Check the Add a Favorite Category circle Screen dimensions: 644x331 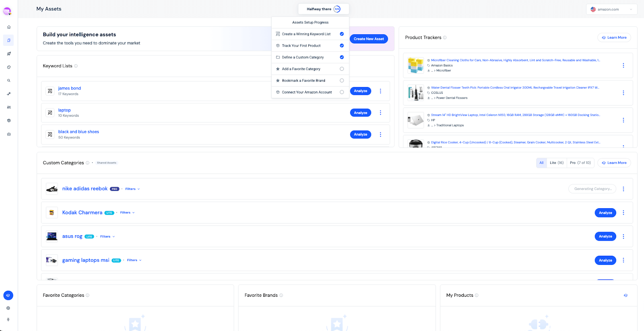[x=342, y=69]
